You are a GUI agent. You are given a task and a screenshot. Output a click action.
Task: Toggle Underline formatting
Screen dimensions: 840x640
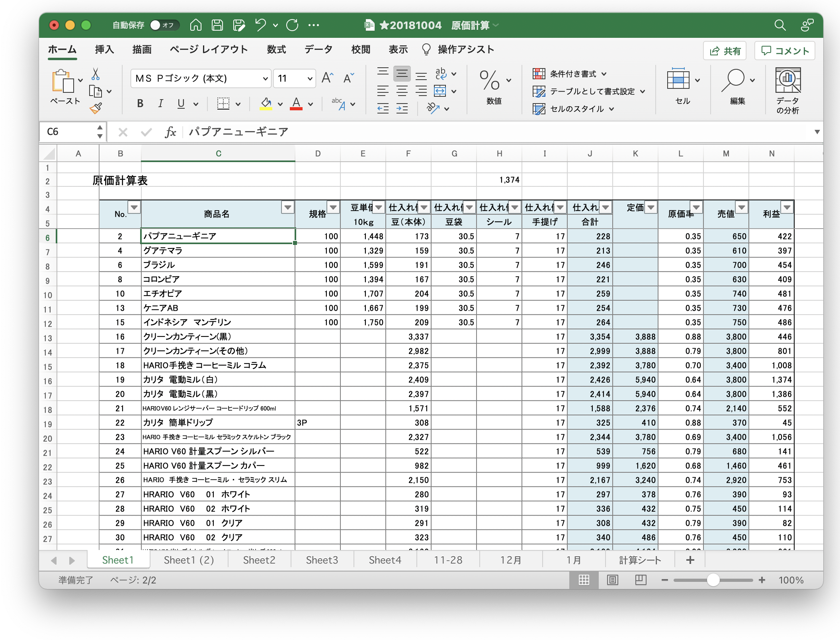pyautogui.click(x=181, y=104)
